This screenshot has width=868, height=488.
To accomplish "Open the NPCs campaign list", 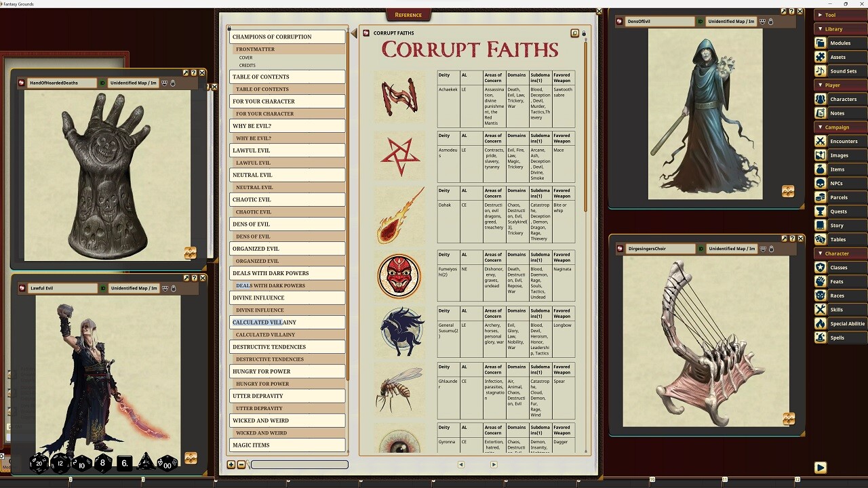I will (843, 183).
